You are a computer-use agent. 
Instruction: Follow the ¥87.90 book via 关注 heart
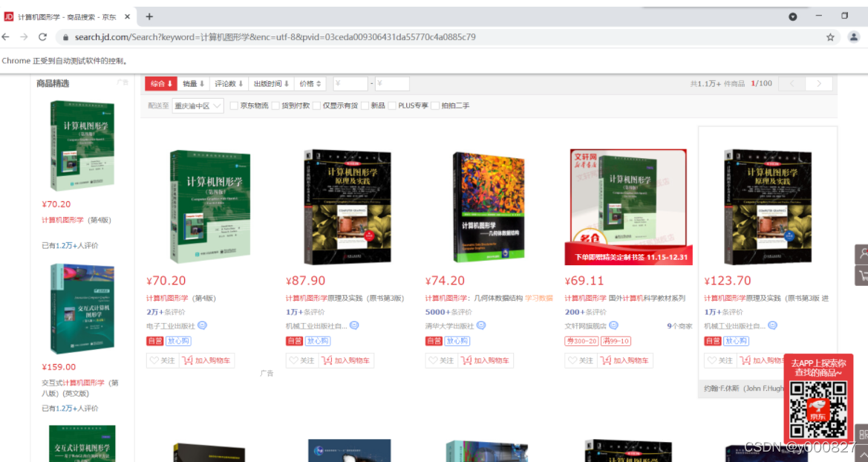302,361
